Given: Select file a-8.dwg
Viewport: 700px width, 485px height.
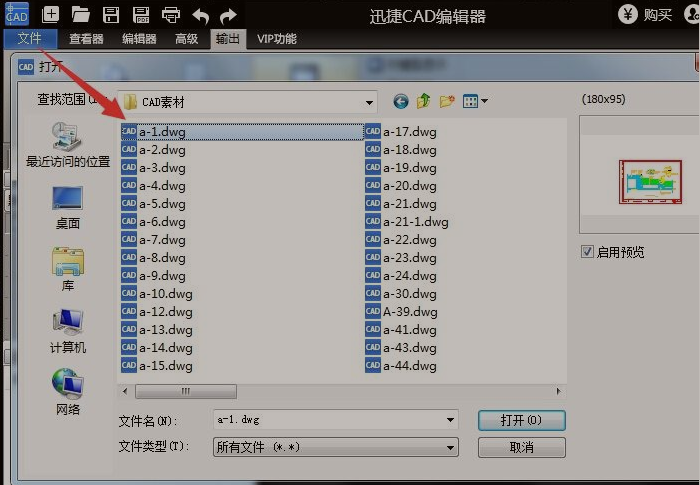Looking at the screenshot, I should [x=154, y=257].
